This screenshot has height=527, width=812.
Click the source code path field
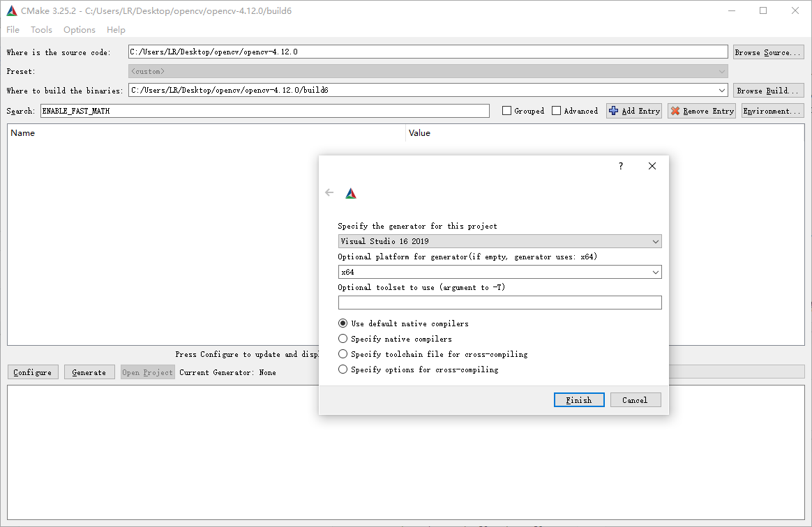tap(428, 52)
